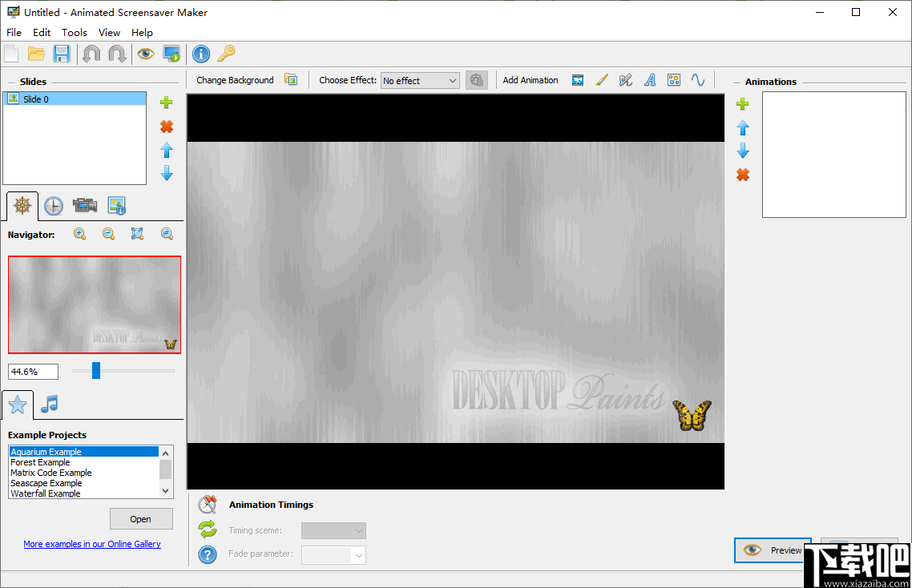Open the Tools menu
Screen dimensions: 912x588
pyautogui.click(x=75, y=33)
